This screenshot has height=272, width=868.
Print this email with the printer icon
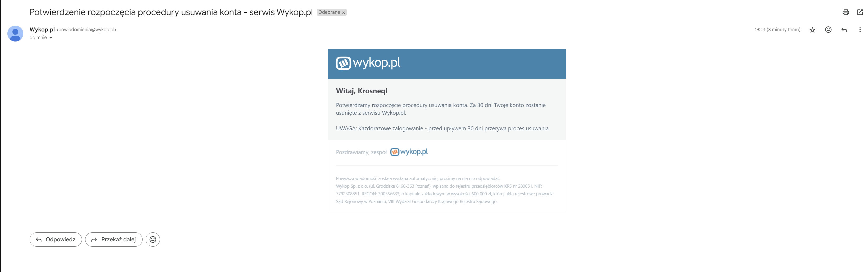pos(846,12)
